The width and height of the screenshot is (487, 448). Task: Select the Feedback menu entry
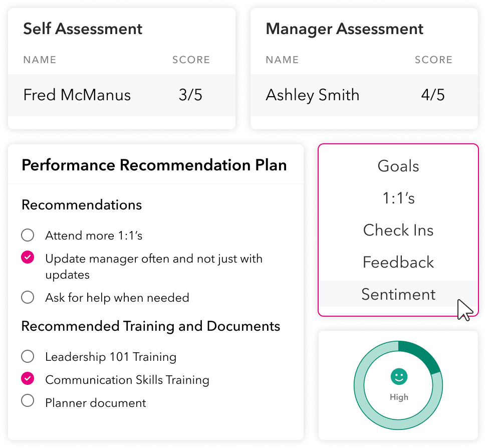398,263
